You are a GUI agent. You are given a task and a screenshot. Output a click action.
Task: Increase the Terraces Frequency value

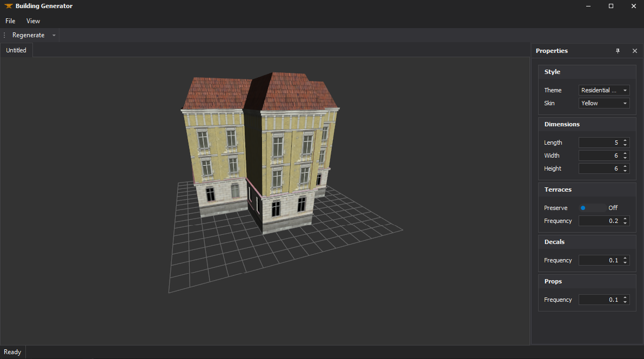(x=625, y=218)
